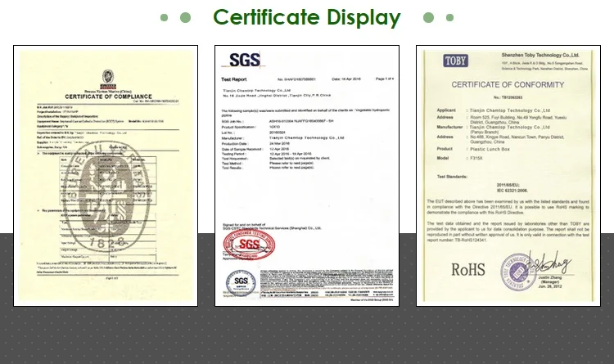The width and height of the screenshot is (614, 364).
Task: Click the SGS logo atop the test report
Action: point(246,60)
